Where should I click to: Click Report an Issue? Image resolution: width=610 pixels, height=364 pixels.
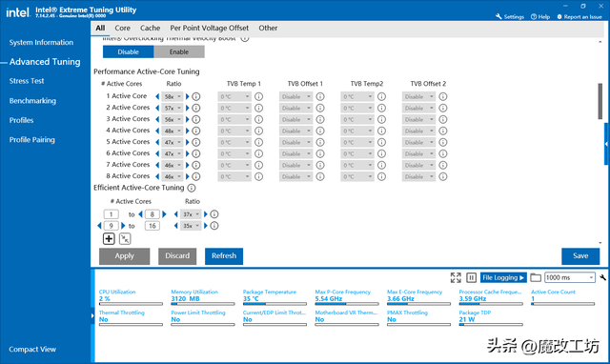(579, 17)
